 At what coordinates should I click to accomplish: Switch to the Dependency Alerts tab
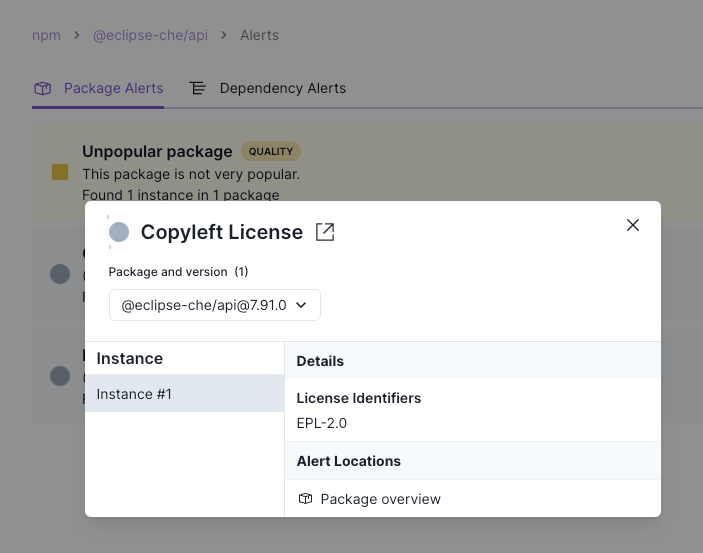(282, 88)
